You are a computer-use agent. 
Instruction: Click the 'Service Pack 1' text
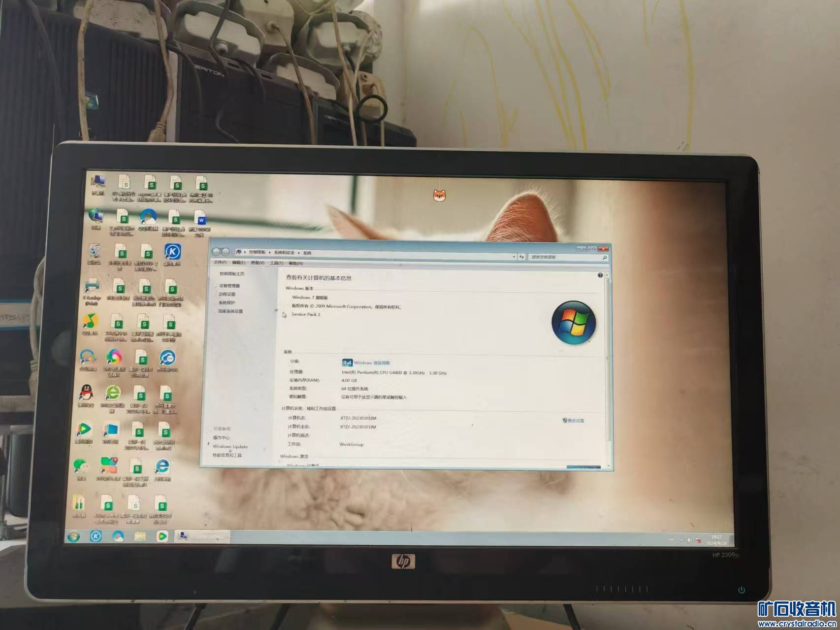[x=306, y=314]
